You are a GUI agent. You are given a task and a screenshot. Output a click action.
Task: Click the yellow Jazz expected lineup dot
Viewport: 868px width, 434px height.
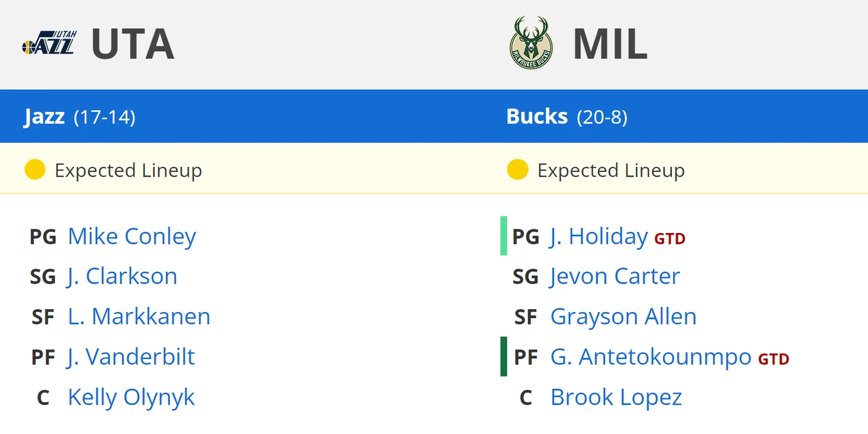tap(35, 170)
